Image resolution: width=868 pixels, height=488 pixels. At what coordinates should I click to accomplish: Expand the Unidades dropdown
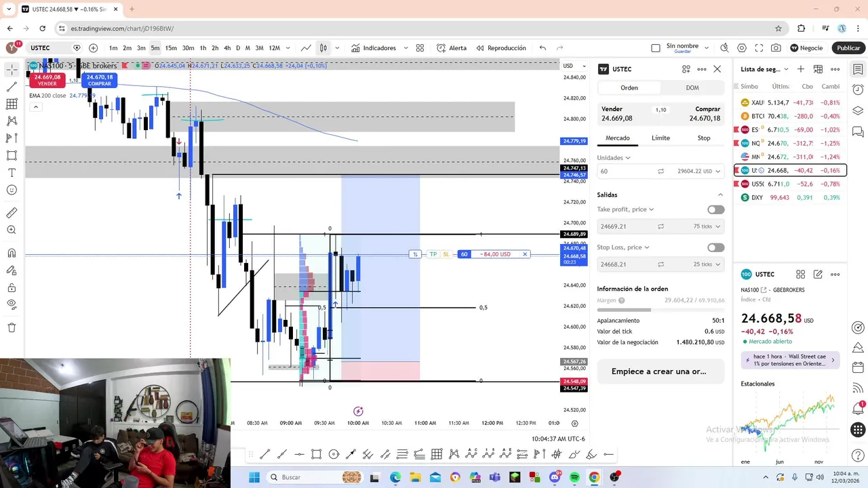tap(614, 158)
